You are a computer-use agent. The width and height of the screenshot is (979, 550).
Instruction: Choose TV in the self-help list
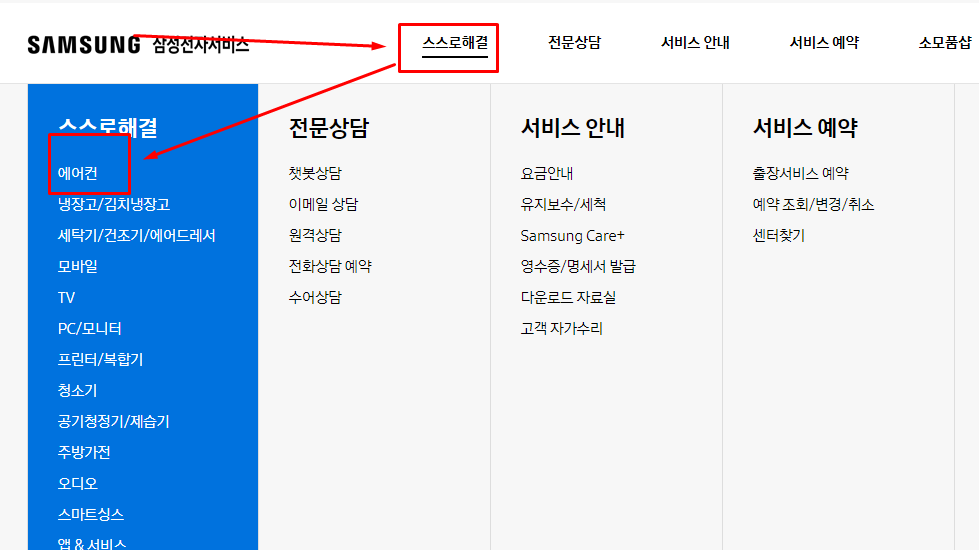pos(66,298)
